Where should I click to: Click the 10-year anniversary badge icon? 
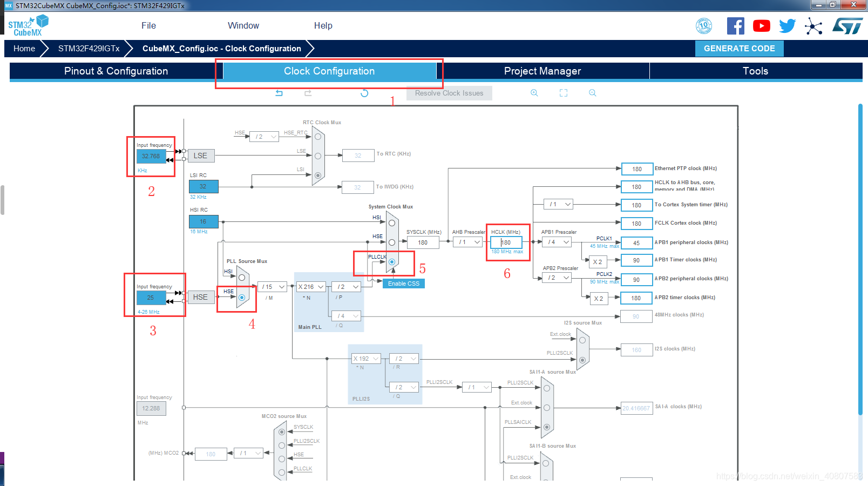pos(704,26)
